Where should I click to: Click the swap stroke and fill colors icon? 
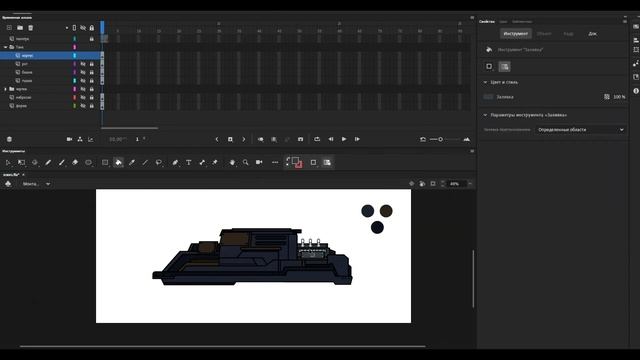288,160
